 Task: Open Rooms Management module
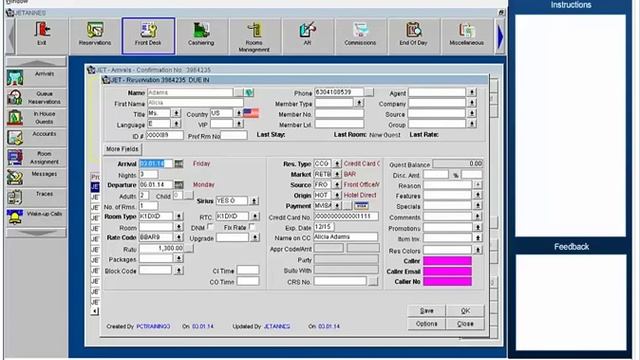pyautogui.click(x=254, y=36)
